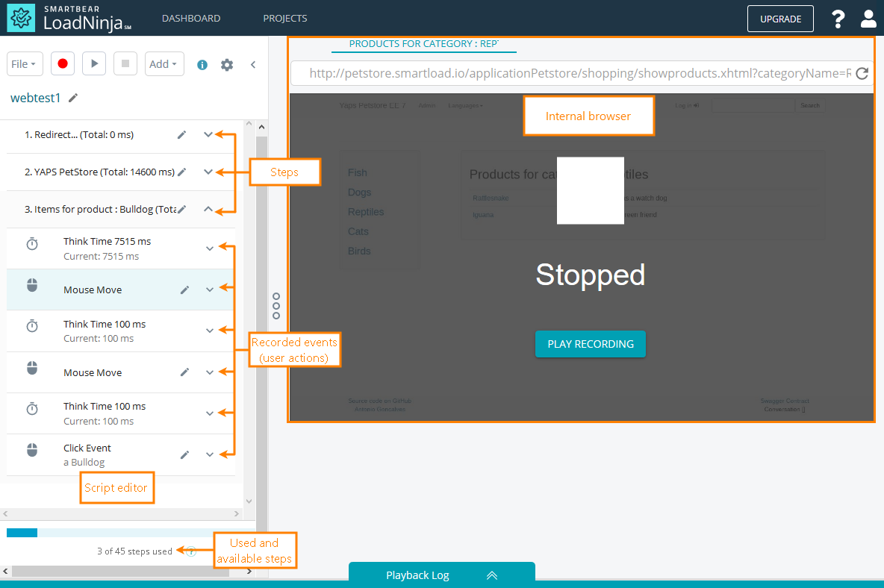The width and height of the screenshot is (884, 588).
Task: Collapse the script editor panel arrow
Action: [x=253, y=65]
